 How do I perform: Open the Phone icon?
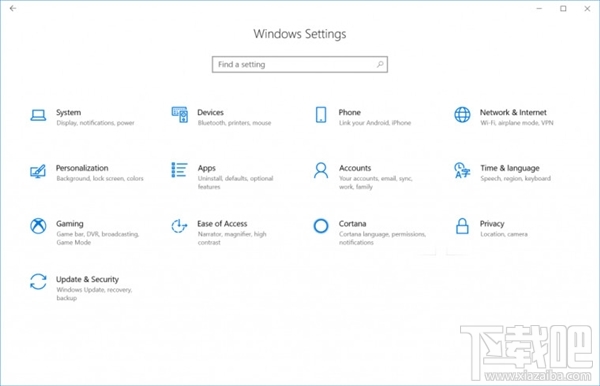tap(321, 115)
